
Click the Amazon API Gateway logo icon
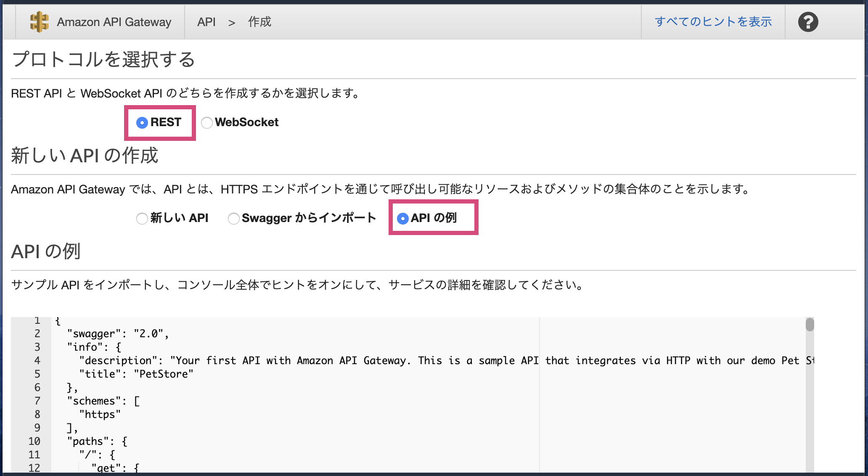pyautogui.click(x=39, y=22)
